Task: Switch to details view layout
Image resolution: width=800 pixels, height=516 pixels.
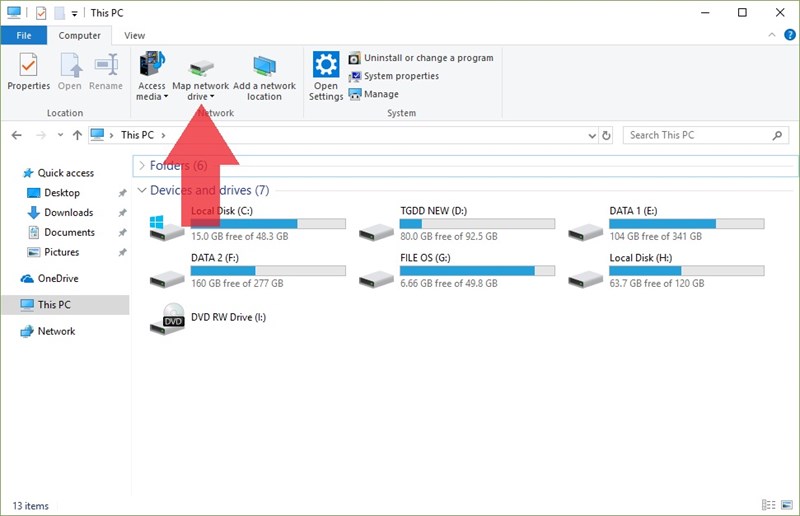Action: tap(768, 505)
